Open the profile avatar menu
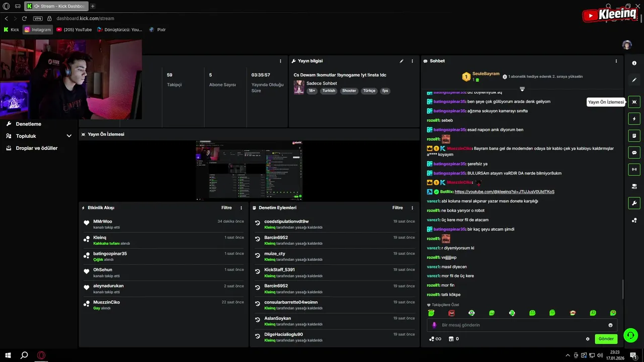The image size is (644, 362). pyautogui.click(x=627, y=45)
